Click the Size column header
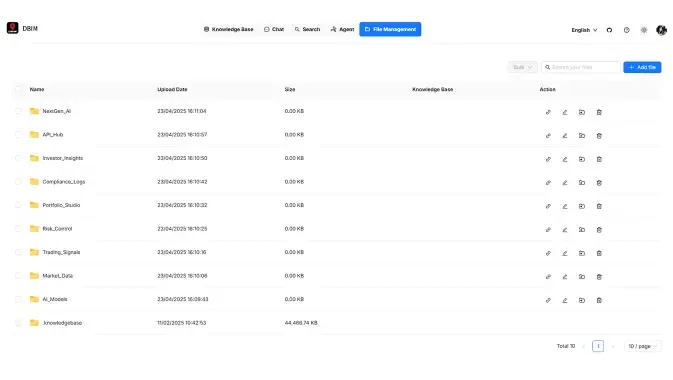Viewport: 673px width, 380px height. click(290, 89)
